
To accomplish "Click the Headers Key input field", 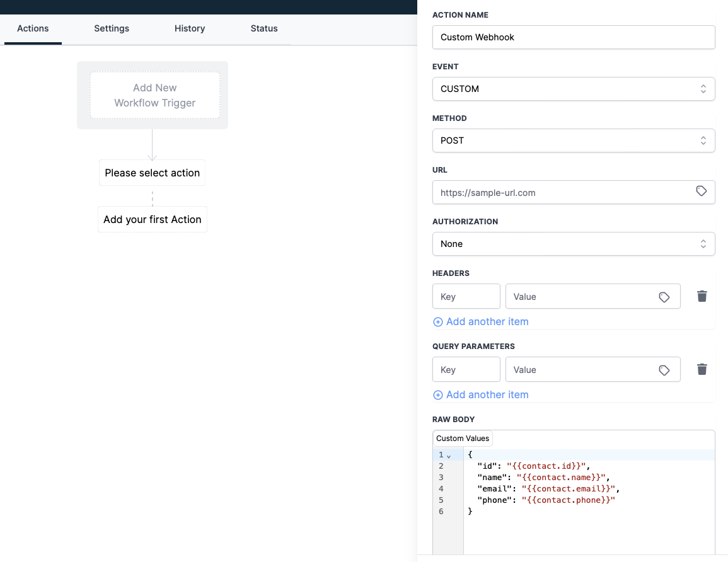I will point(466,296).
